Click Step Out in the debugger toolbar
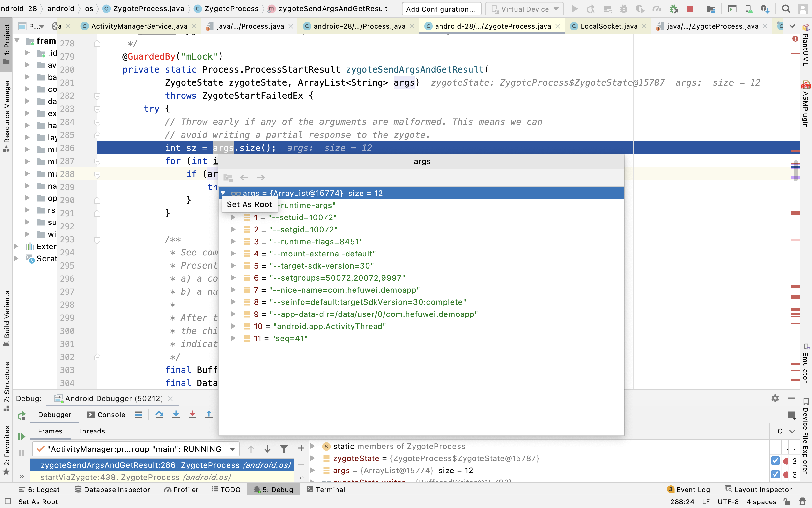812x508 pixels. point(209,415)
